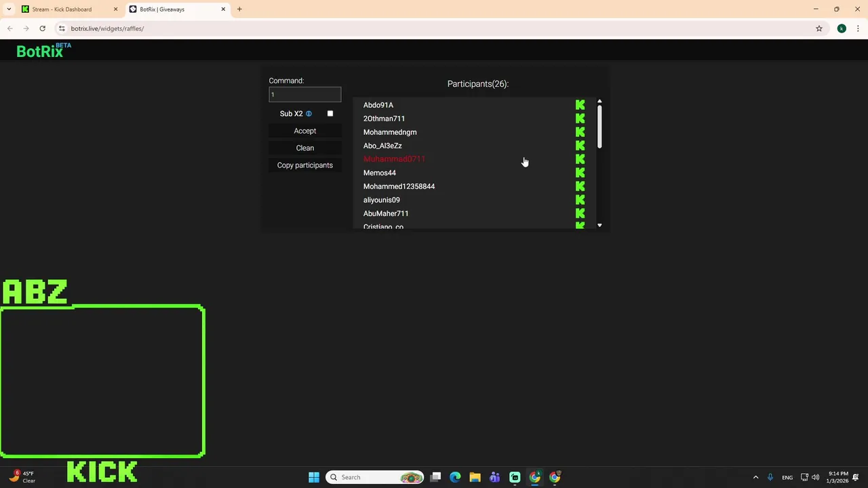868x488 pixels.
Task: Click the Copy participants button
Action: pyautogui.click(x=305, y=165)
